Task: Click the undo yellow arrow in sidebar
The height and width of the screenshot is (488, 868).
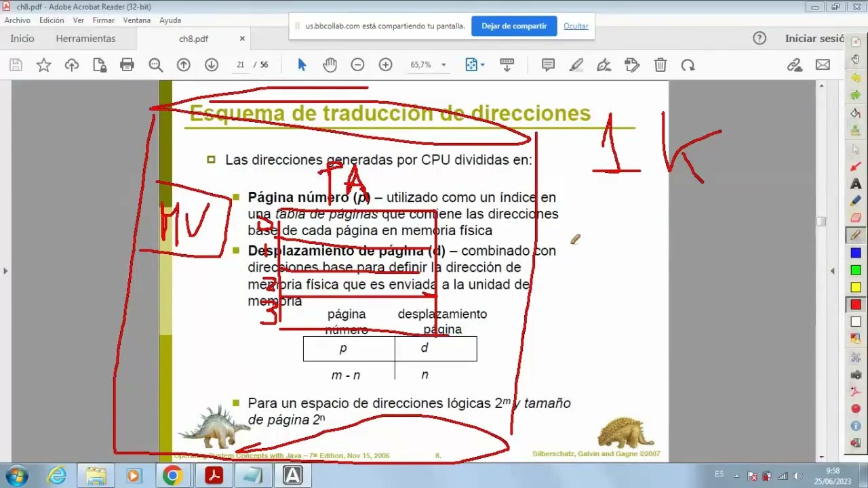Action: pyautogui.click(x=856, y=78)
